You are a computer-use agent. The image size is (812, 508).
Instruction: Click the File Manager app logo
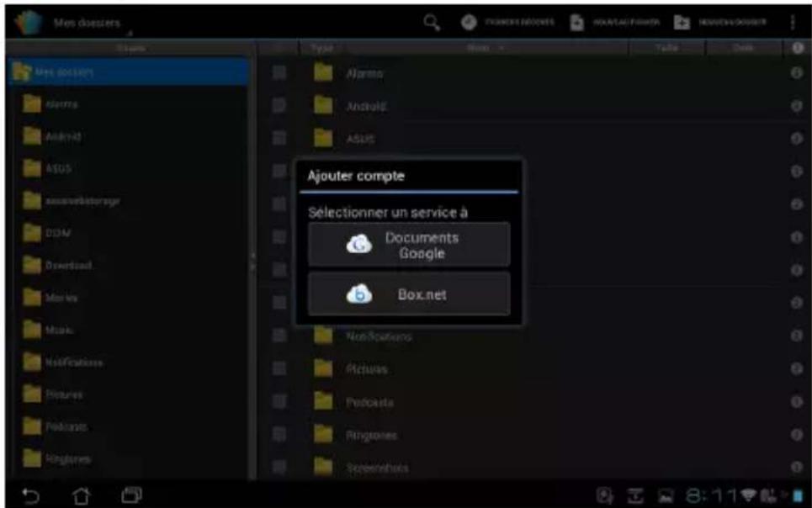(x=28, y=23)
